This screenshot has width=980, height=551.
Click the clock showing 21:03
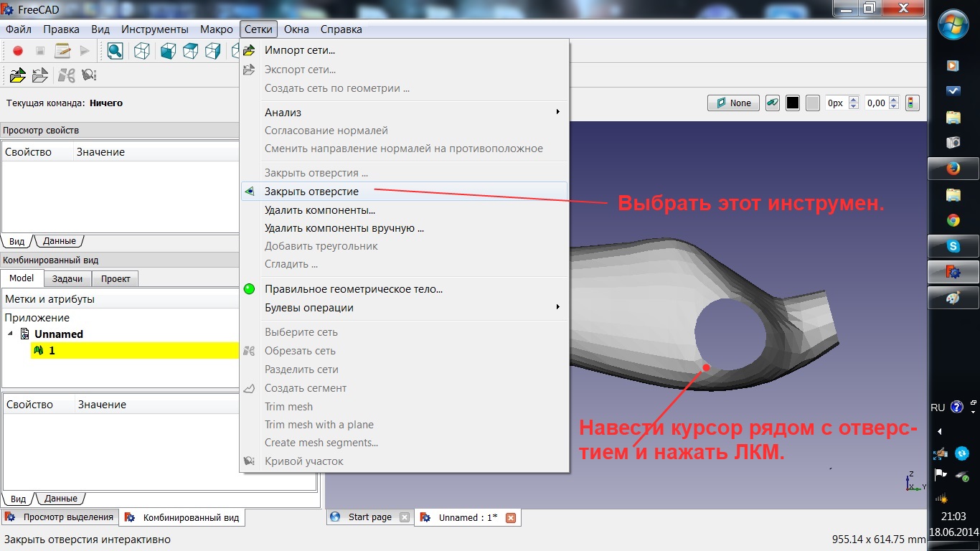(953, 517)
